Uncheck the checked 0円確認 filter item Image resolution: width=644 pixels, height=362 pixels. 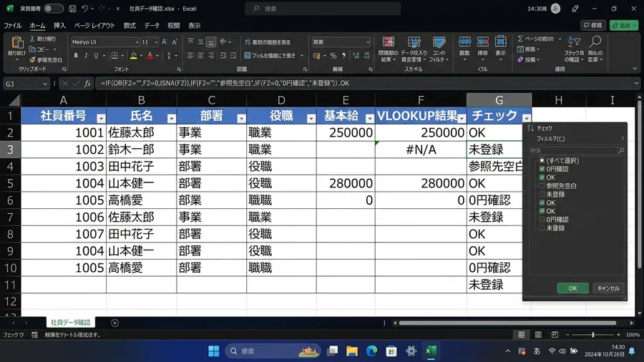pos(542,169)
